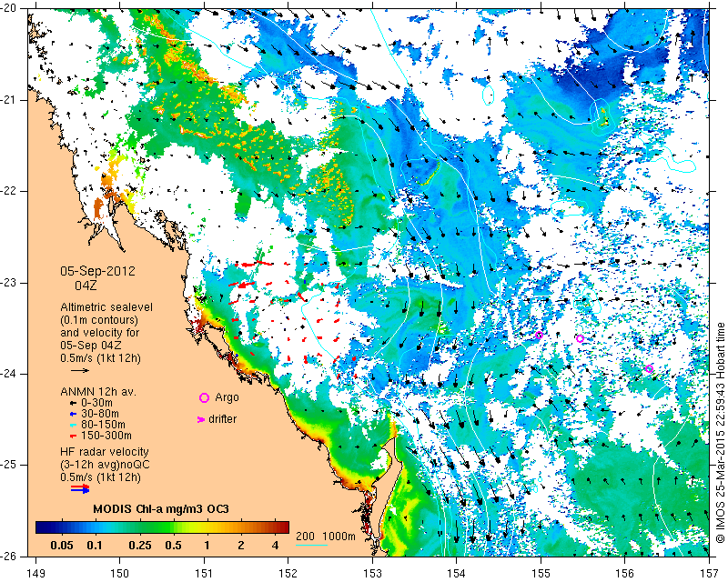
Task: Click the longitude axis label 154
Action: click(x=457, y=574)
